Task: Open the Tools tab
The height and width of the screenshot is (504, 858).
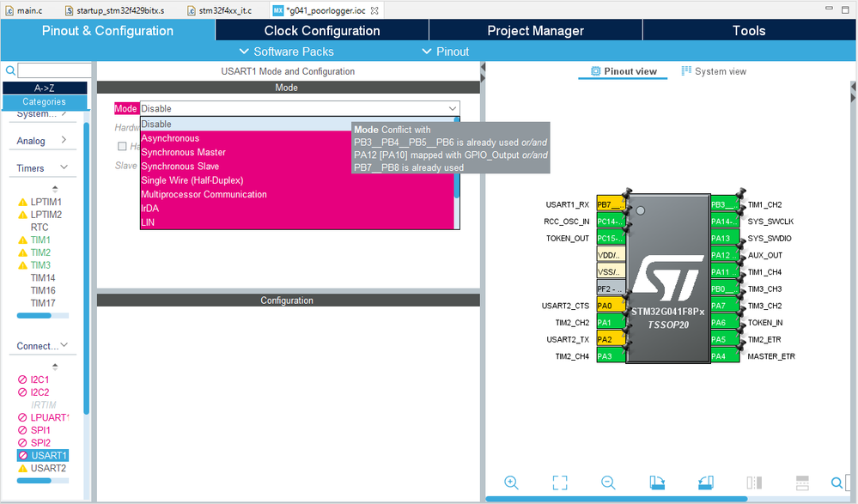Action: tap(749, 31)
